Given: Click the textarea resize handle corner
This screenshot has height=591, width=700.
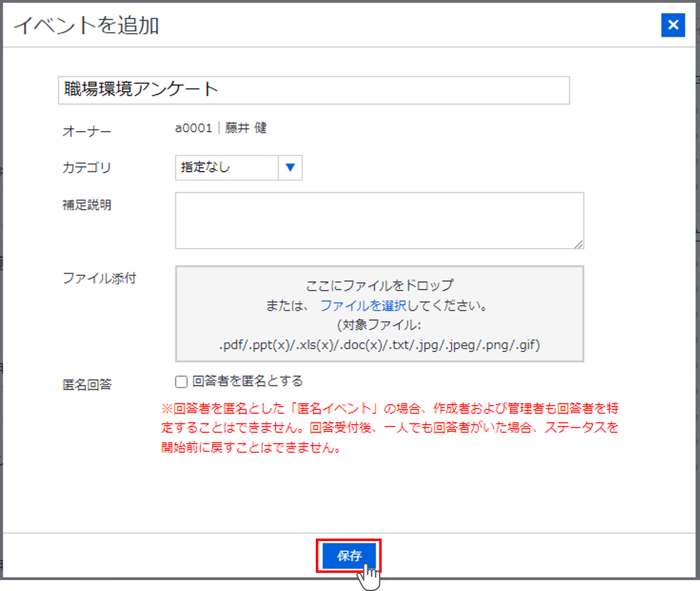Looking at the screenshot, I should click(579, 245).
